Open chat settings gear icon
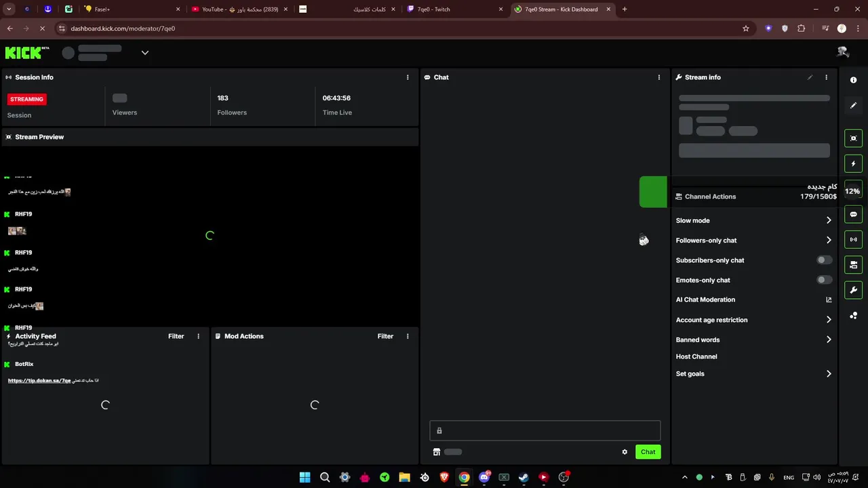 pyautogui.click(x=625, y=452)
